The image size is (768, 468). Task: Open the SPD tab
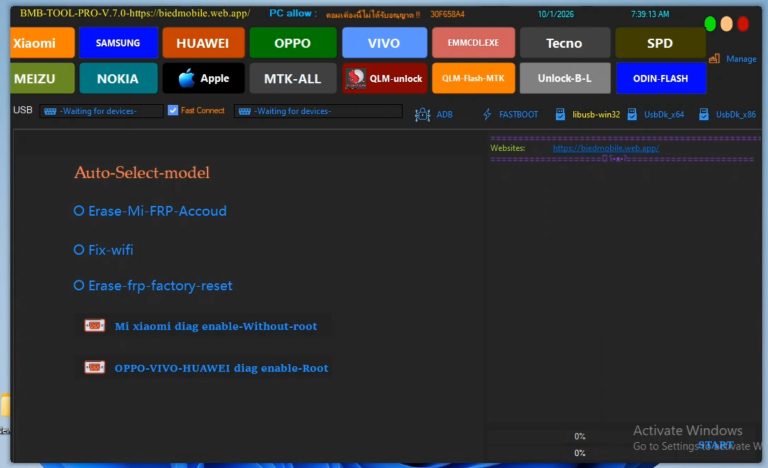coord(660,43)
